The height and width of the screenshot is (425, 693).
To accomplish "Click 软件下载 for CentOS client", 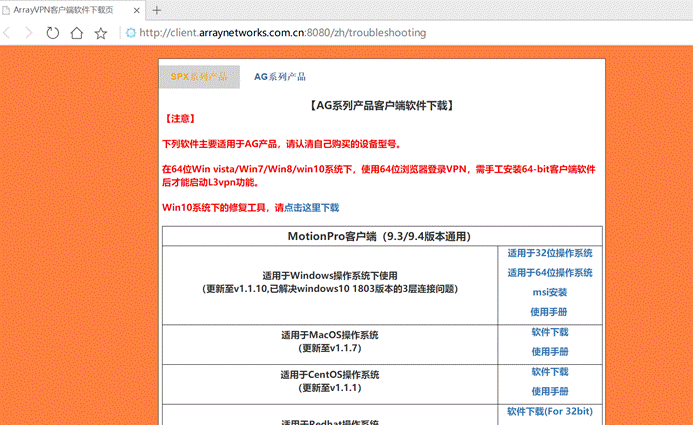I will [550, 372].
